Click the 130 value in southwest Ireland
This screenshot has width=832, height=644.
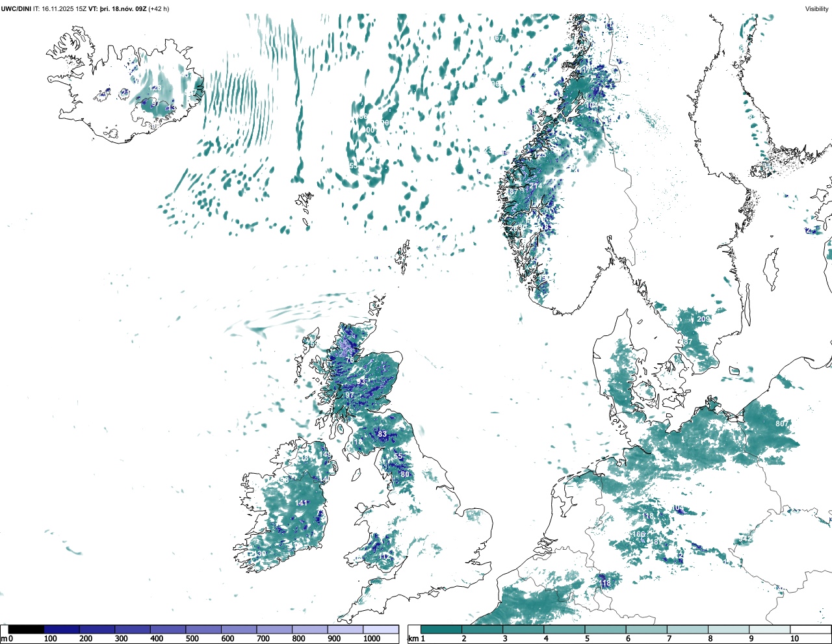point(260,554)
